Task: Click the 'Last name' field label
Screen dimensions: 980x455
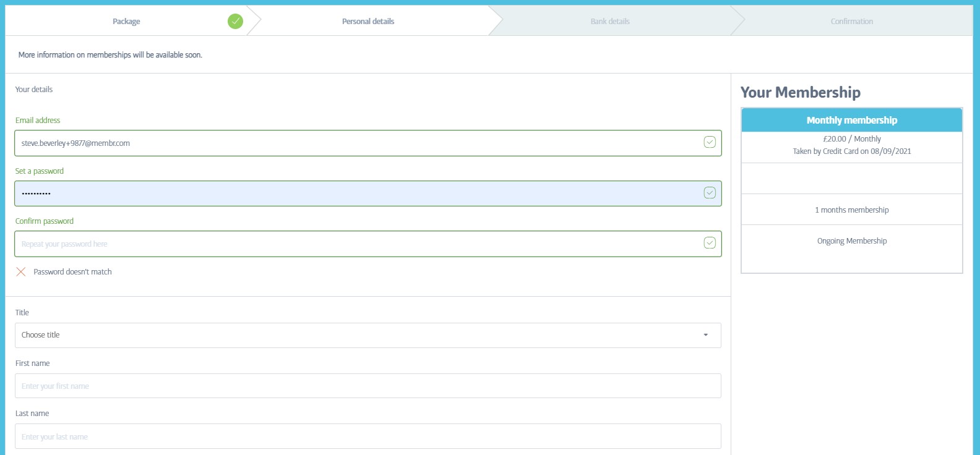Action: point(32,414)
